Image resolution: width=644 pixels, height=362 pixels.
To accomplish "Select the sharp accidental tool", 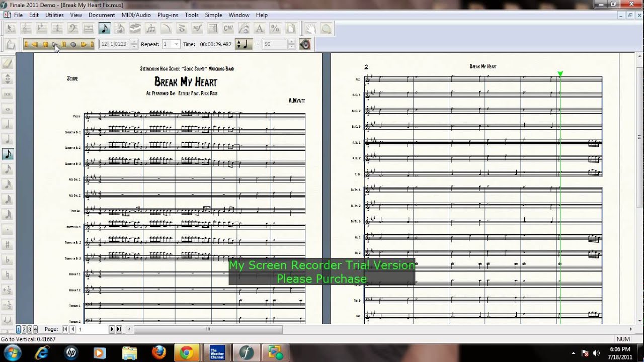I will tap(8, 245).
